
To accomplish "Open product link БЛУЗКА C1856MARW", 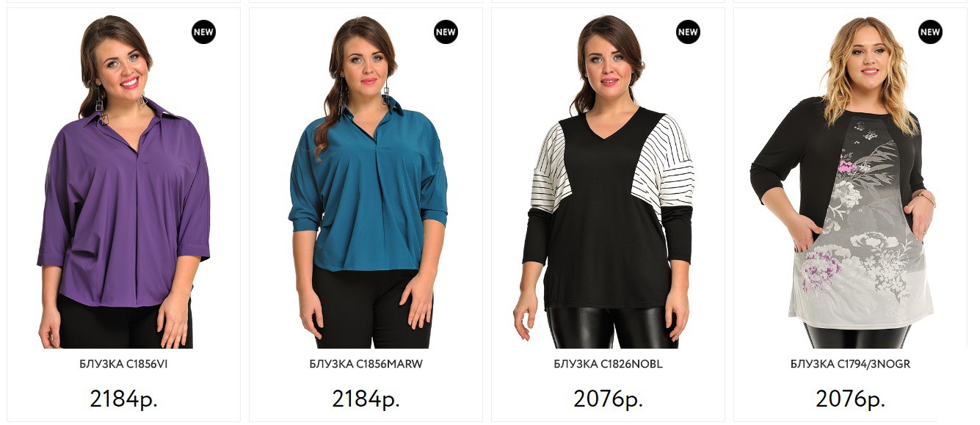I will 366,364.
